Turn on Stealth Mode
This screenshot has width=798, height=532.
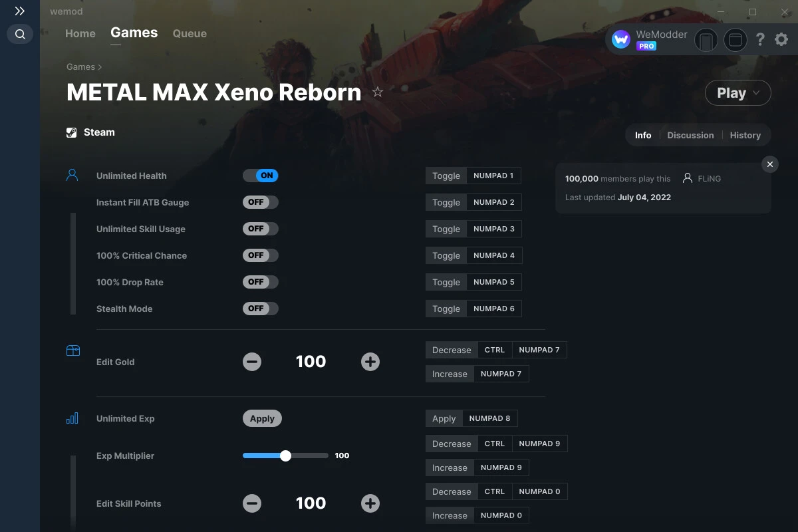click(x=260, y=308)
